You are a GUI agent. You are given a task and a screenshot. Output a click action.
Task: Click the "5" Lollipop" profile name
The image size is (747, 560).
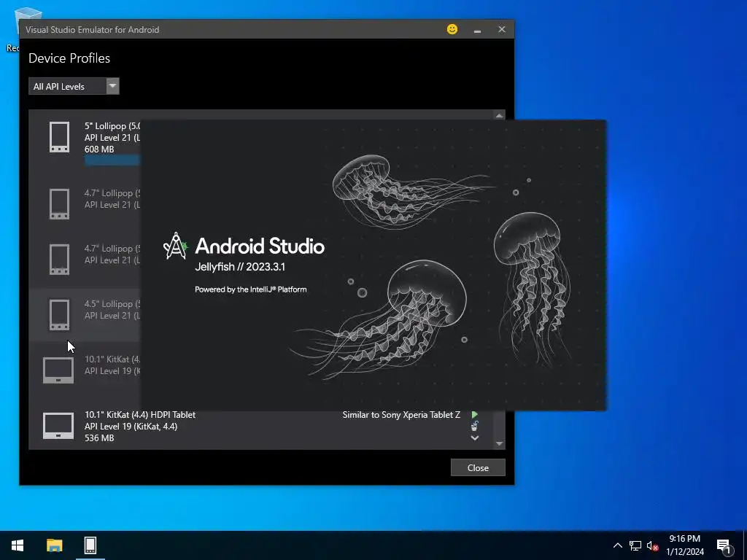[112, 126]
